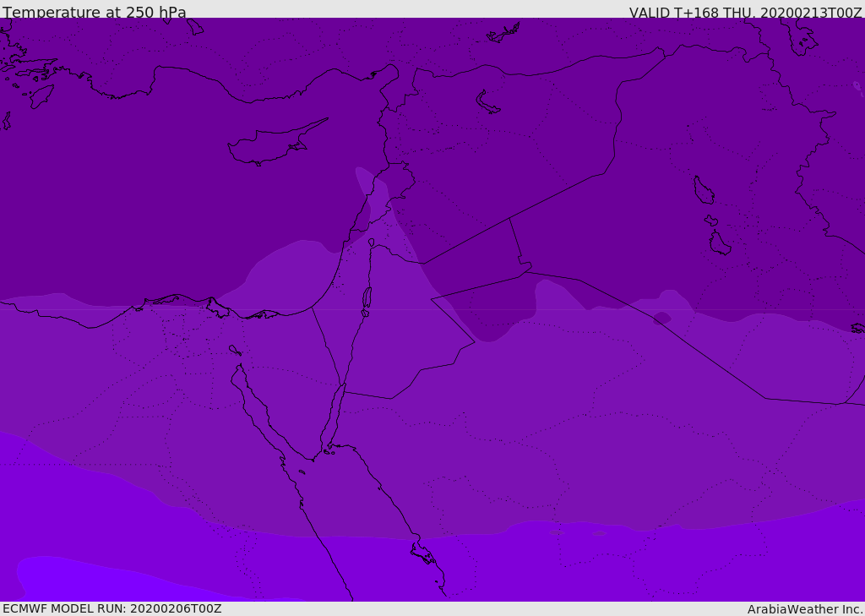
Task: Click the medium purple band over Saudi Arabia
Action: coord(552,442)
